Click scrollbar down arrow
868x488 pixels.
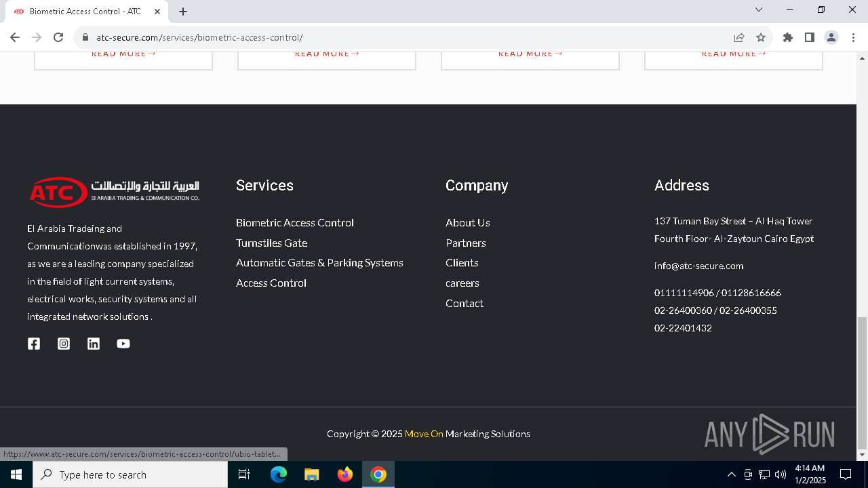point(862,455)
